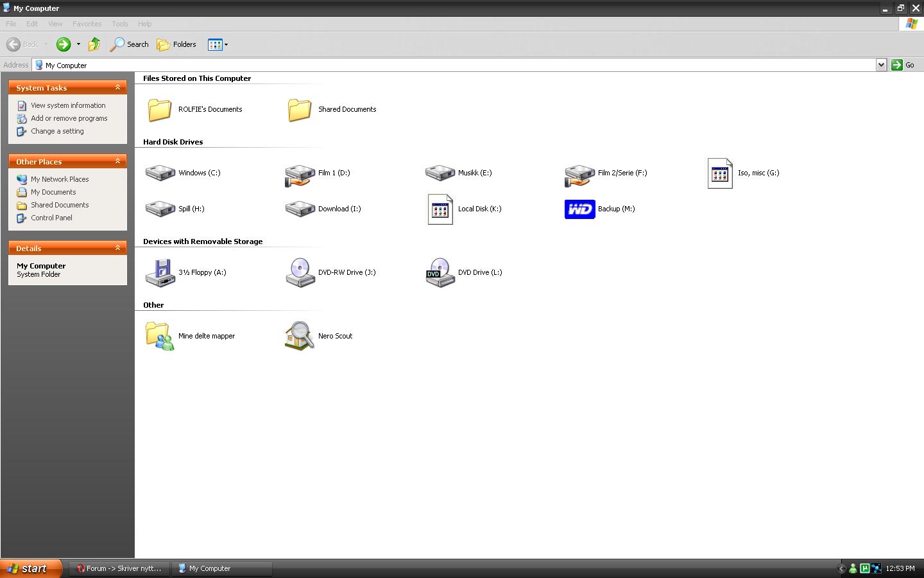The image size is (924, 578).
Task: Open the Shared Documents folder in main pane
Action: tap(300, 109)
